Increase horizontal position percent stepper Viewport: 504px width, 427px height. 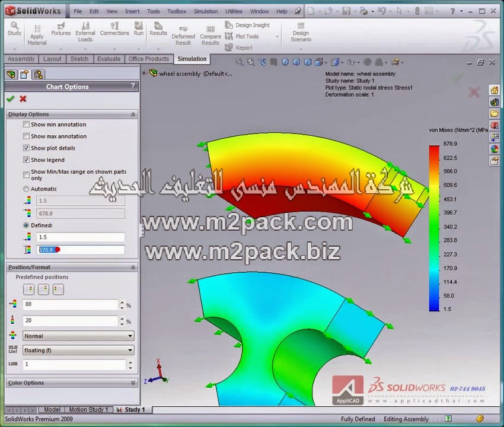coord(122,302)
